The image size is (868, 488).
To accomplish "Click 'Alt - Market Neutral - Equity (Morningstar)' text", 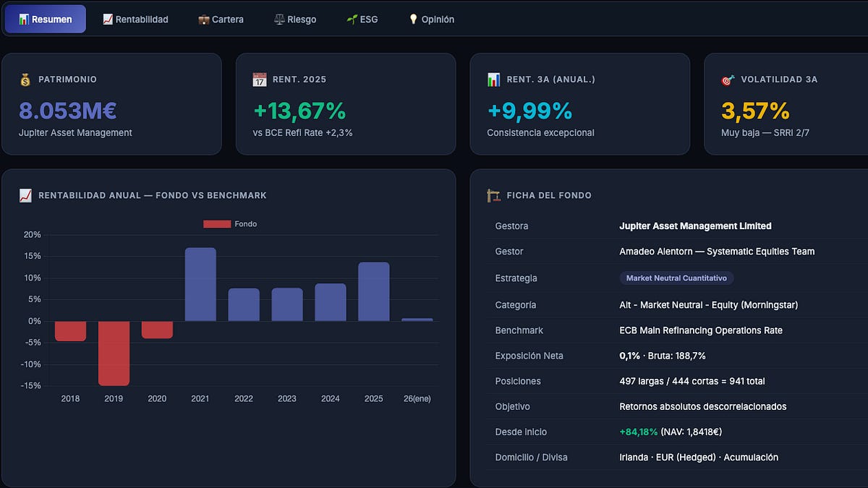I will coord(709,305).
